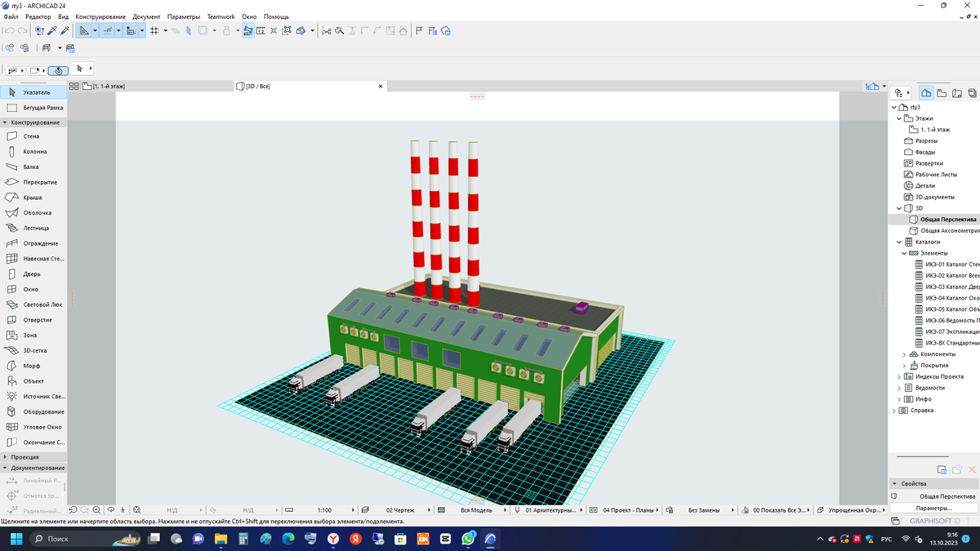Select the Стена (Wall) tool
The image size is (980, 551).
(x=31, y=136)
